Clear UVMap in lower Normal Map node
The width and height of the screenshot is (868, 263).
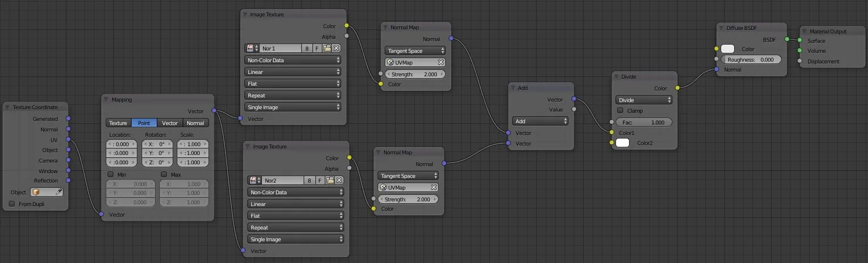coord(434,187)
